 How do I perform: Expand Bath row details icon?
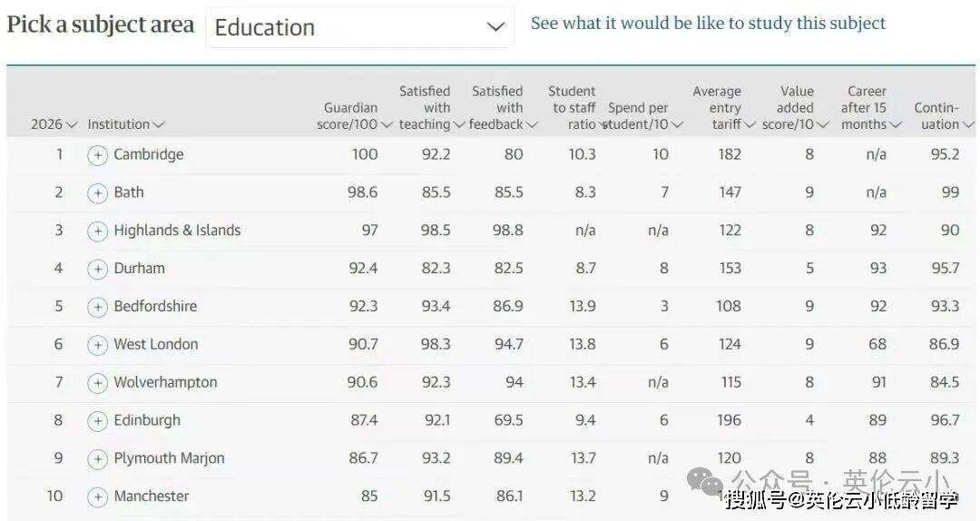[97, 193]
